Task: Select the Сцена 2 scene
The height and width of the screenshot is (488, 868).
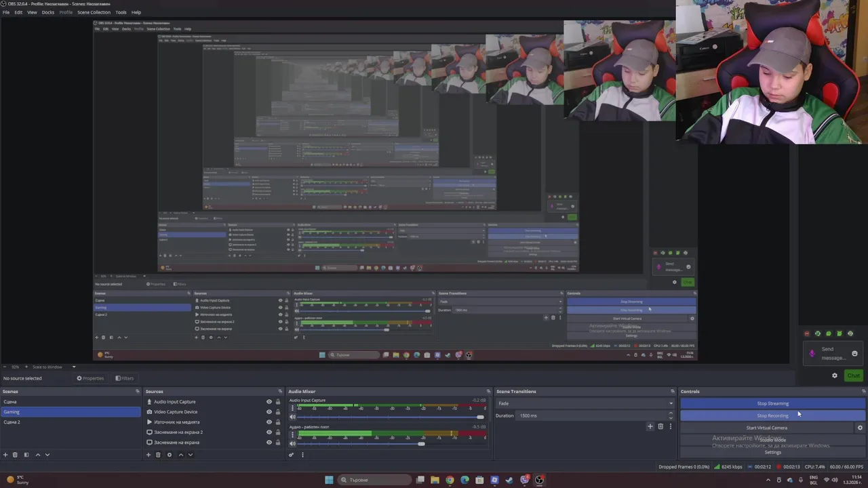Action: [71, 422]
